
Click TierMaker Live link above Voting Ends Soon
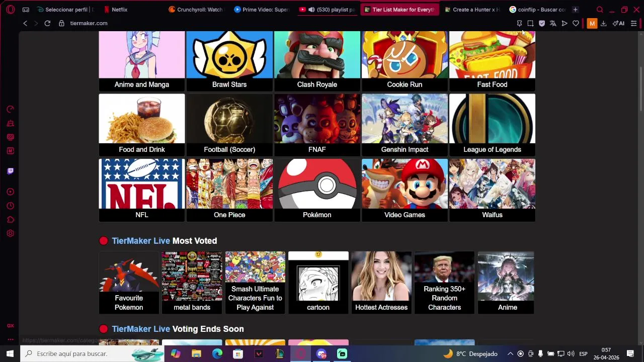pyautogui.click(x=141, y=329)
